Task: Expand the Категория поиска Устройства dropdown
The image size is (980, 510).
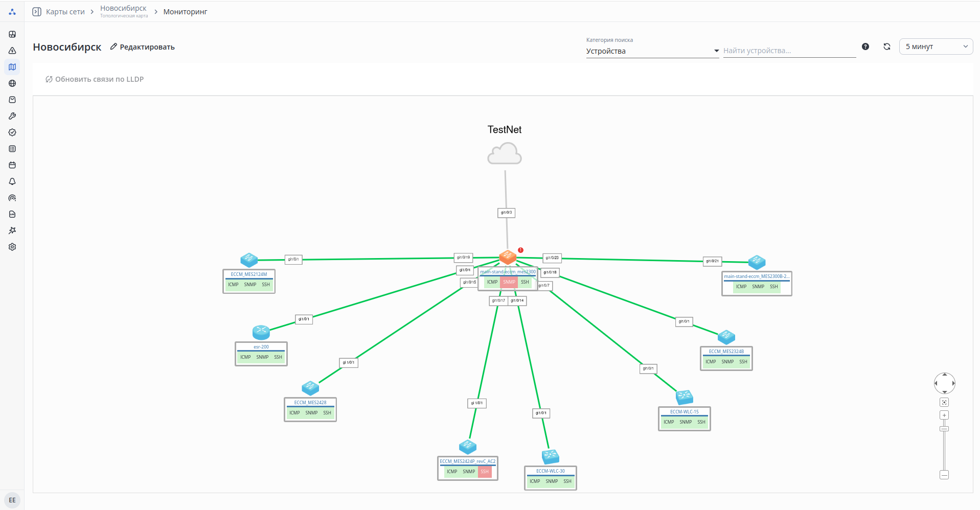Action: [652, 51]
